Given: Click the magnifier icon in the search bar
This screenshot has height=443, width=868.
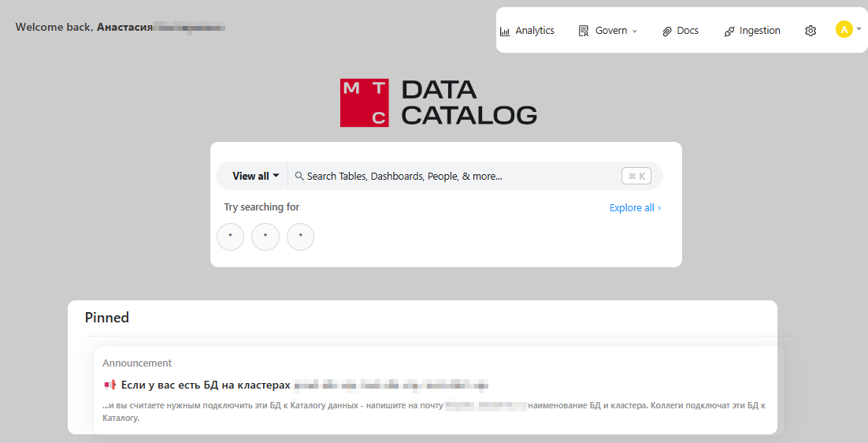Looking at the screenshot, I should coord(299,177).
